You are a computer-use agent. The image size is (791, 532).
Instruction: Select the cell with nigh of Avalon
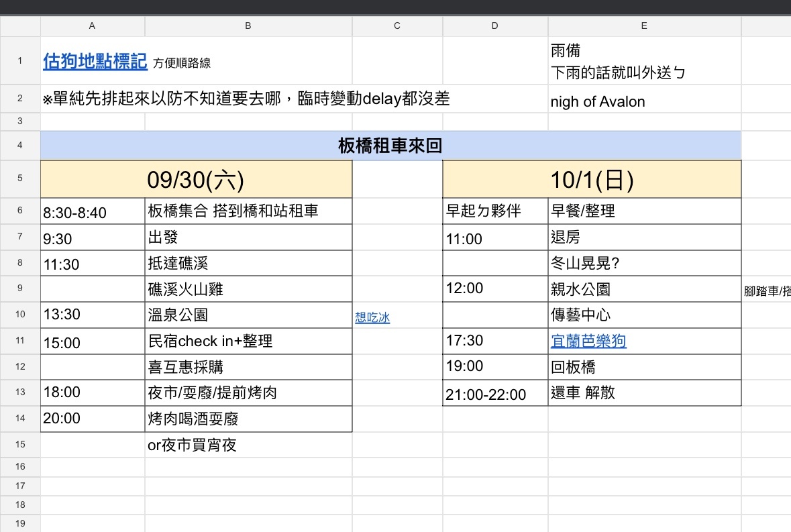[x=644, y=102]
